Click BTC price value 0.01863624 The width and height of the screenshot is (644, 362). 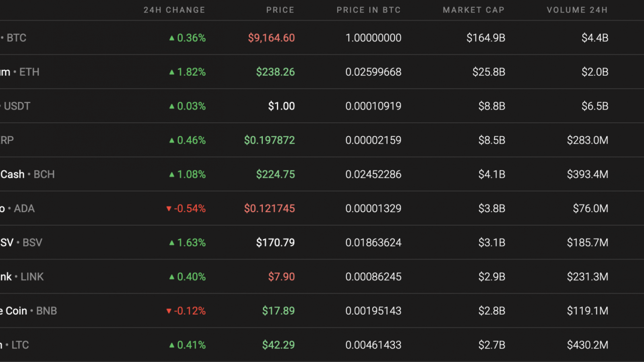(x=374, y=243)
